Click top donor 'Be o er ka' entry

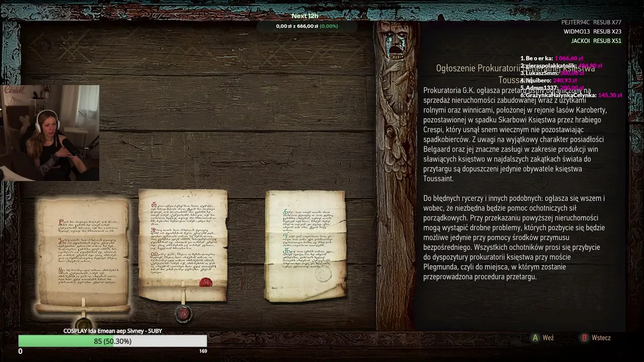click(551, 58)
